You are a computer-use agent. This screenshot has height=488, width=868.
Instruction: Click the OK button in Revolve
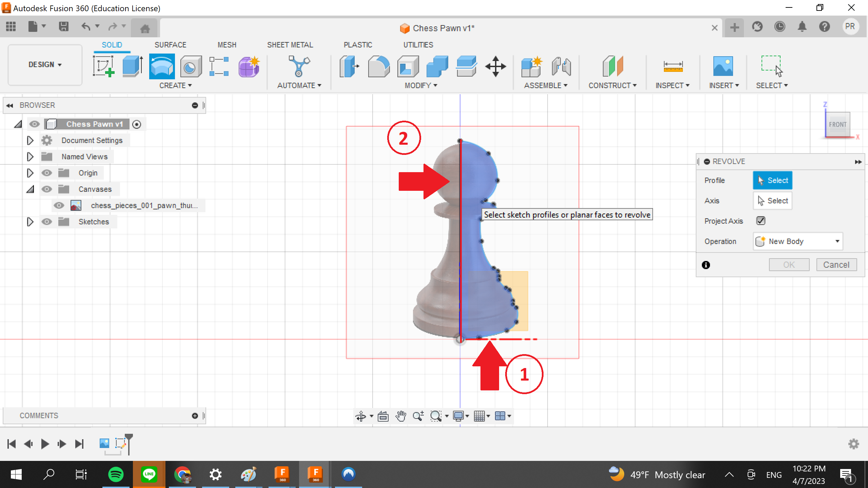[x=788, y=265]
